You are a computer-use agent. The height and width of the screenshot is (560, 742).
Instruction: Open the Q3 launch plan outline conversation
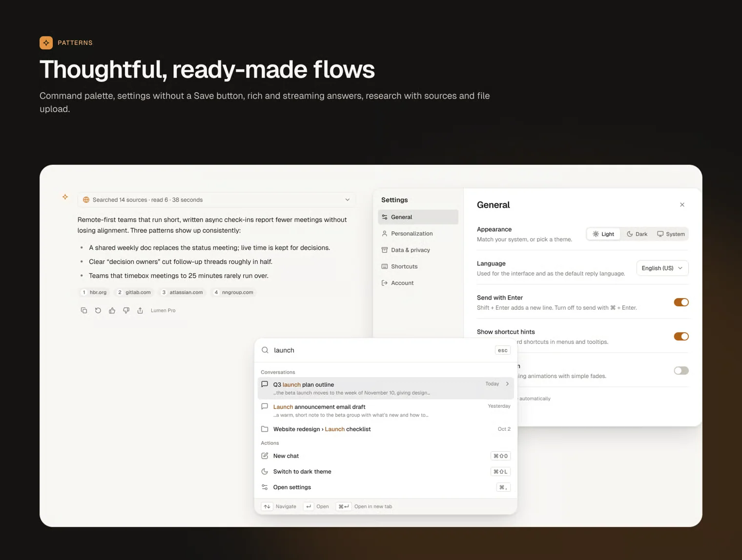(386, 388)
